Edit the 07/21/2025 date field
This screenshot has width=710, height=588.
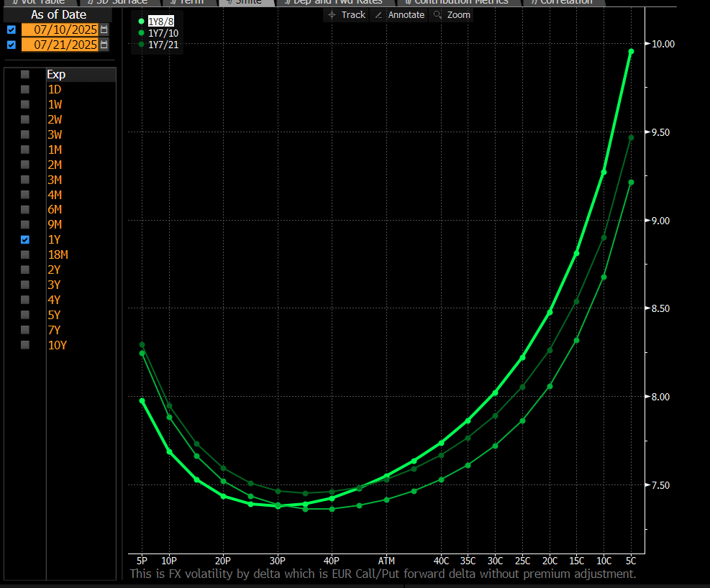pos(60,45)
